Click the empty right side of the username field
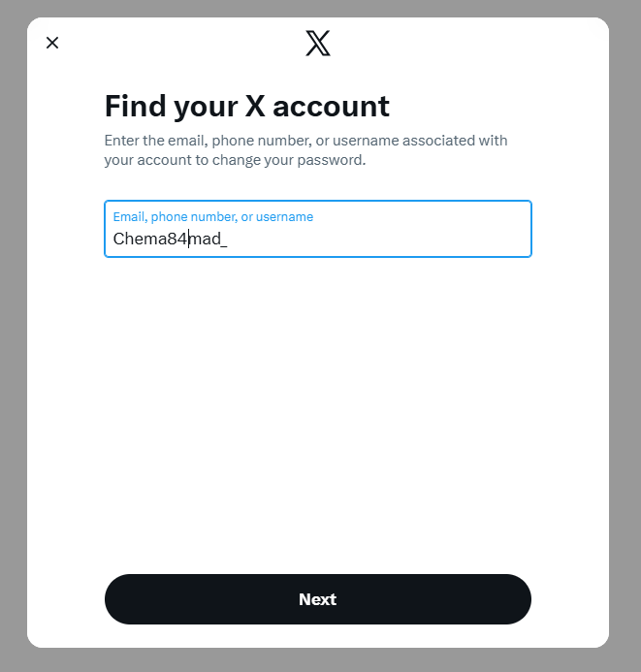 click(436, 239)
